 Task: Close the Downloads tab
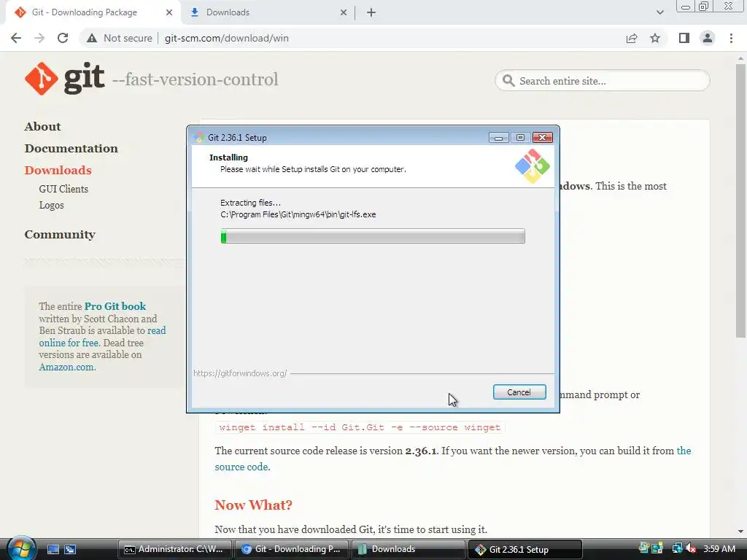[344, 12]
